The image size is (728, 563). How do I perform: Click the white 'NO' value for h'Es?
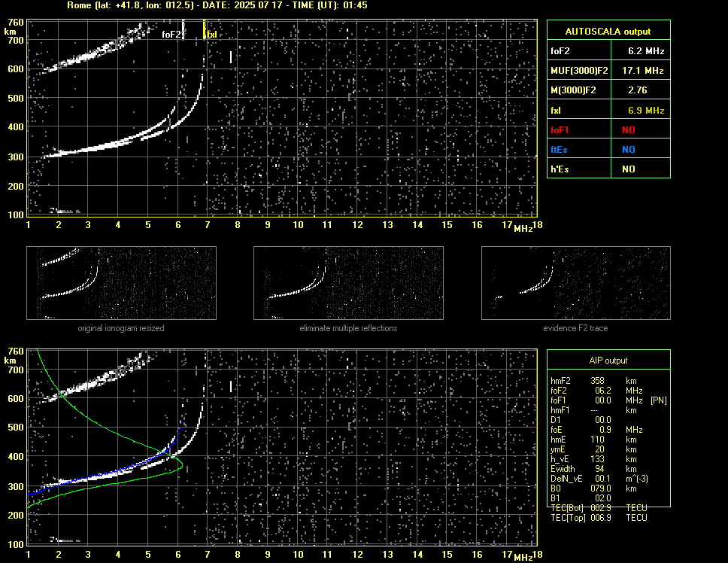point(629,169)
